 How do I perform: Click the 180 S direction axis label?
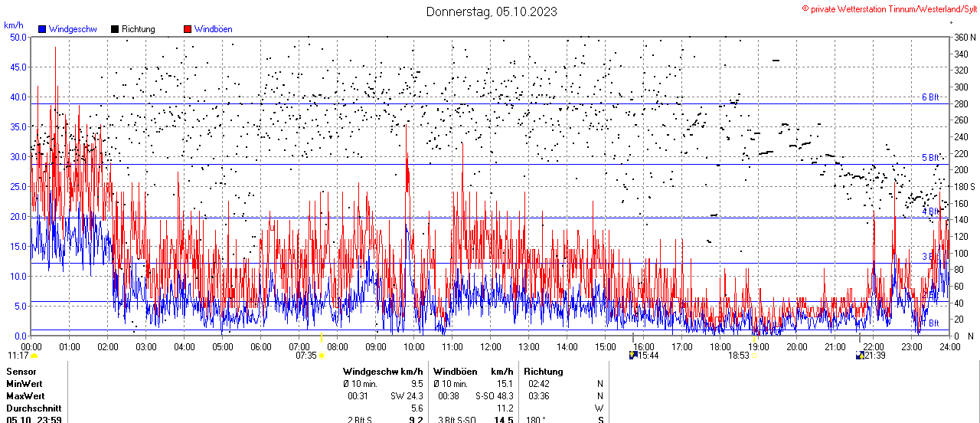pyautogui.click(x=963, y=186)
